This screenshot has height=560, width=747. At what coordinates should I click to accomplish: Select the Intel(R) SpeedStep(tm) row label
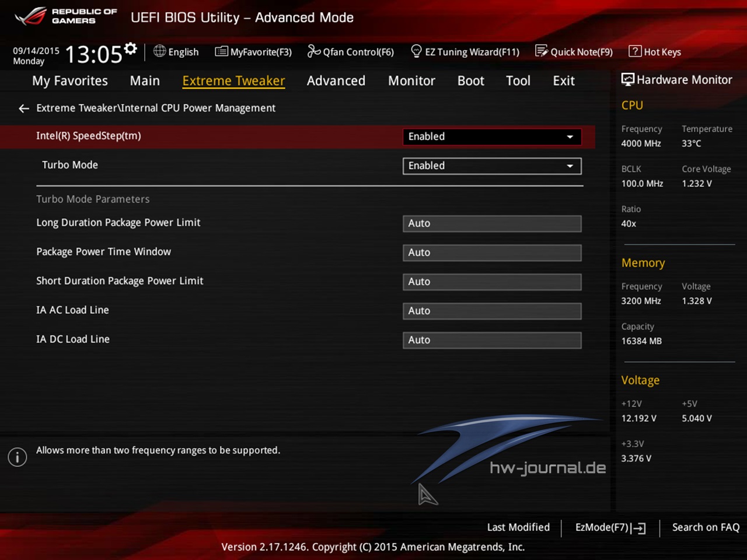89,136
